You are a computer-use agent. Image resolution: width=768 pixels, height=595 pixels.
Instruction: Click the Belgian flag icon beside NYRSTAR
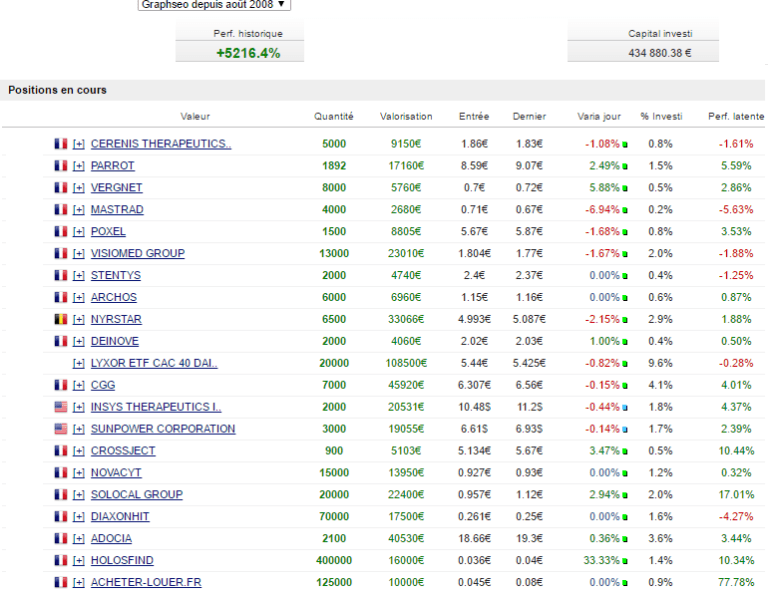click(x=61, y=319)
